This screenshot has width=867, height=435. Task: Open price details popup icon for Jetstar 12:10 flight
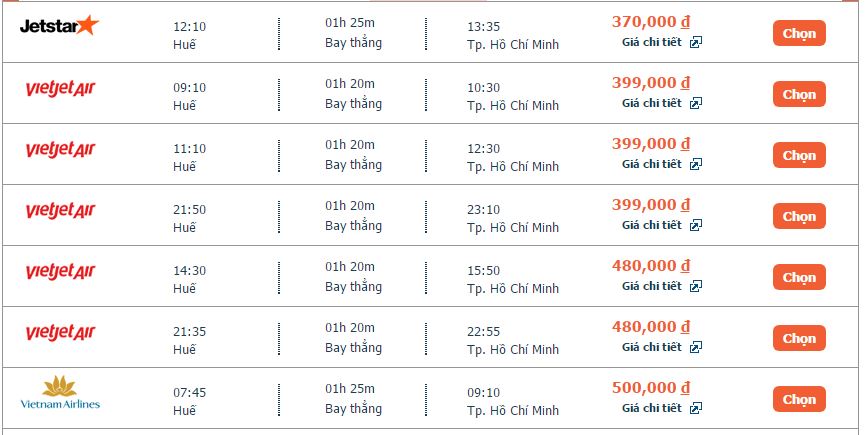pos(696,42)
